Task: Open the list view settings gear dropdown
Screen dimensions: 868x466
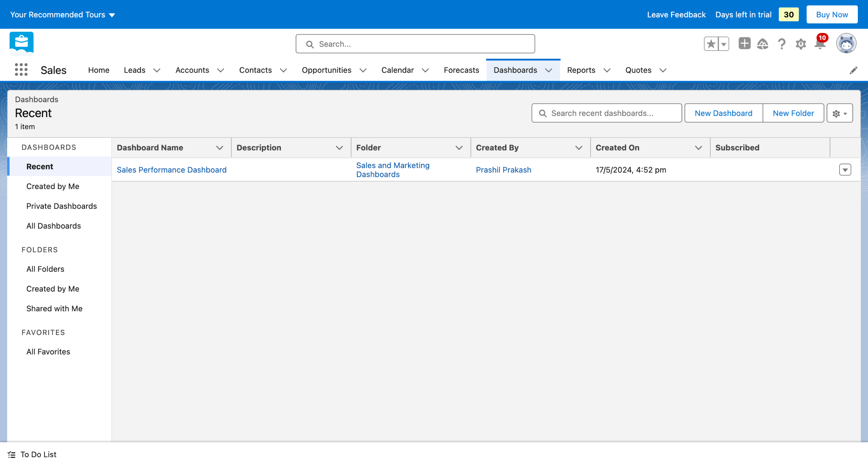Action: [x=840, y=113]
